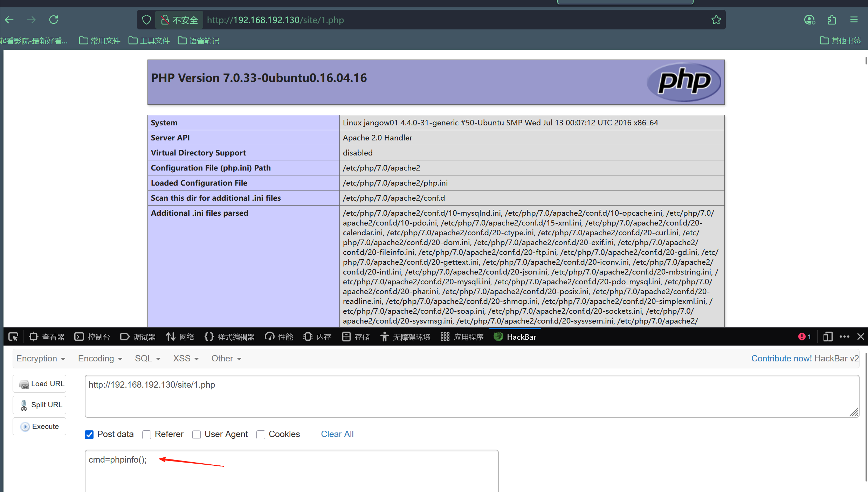The width and height of the screenshot is (868, 492).
Task: Enable the User Agent checkbox
Action: pyautogui.click(x=197, y=435)
